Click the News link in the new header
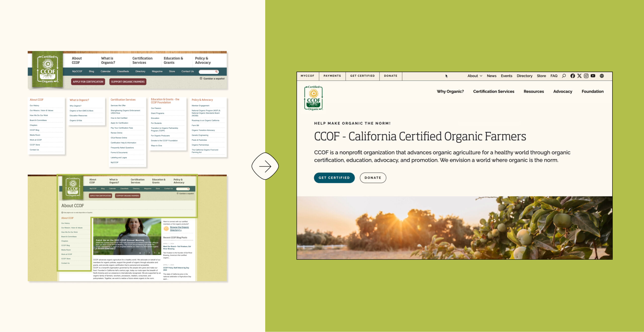 click(x=492, y=76)
